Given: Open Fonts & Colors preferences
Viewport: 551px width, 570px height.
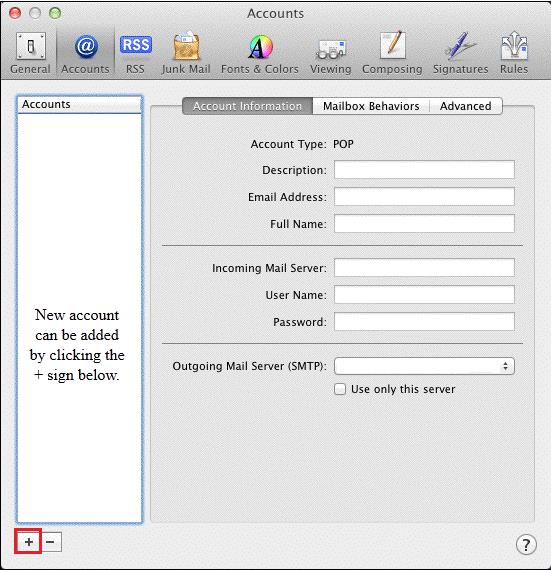Looking at the screenshot, I should pyautogui.click(x=260, y=53).
